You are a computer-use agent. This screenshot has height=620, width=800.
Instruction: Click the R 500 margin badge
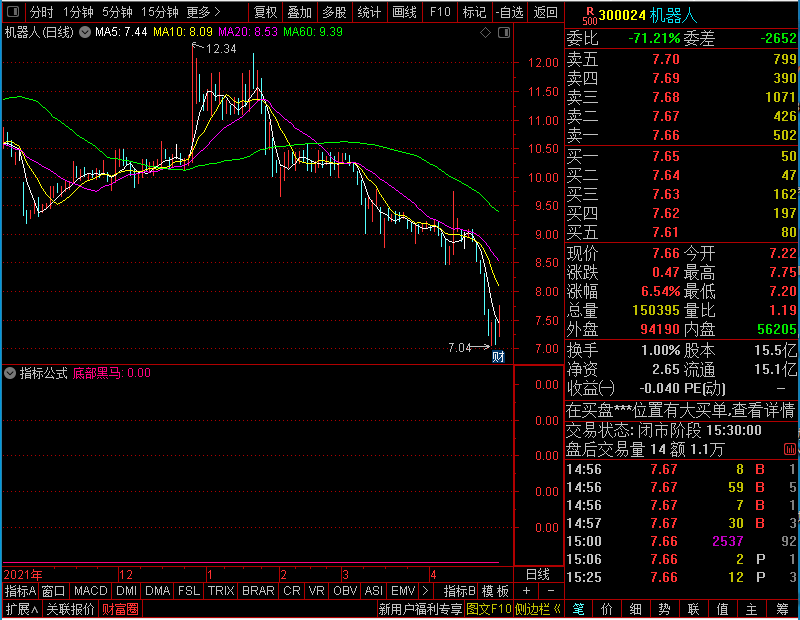(589, 16)
